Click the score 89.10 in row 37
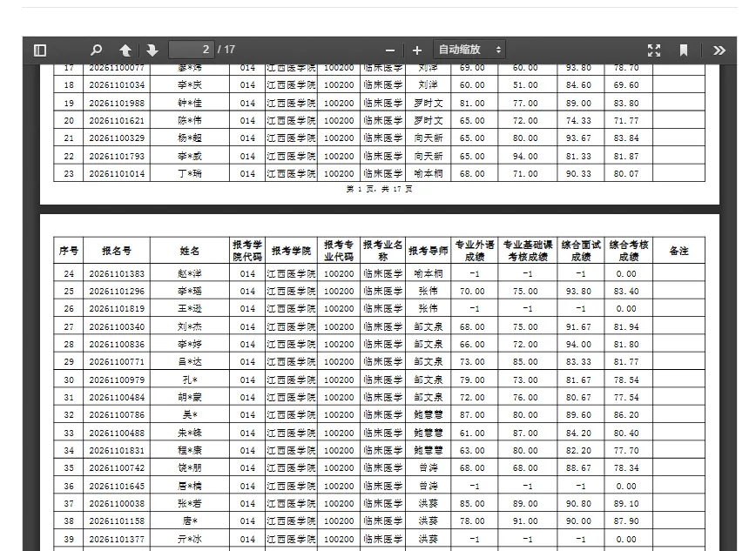 click(626, 503)
